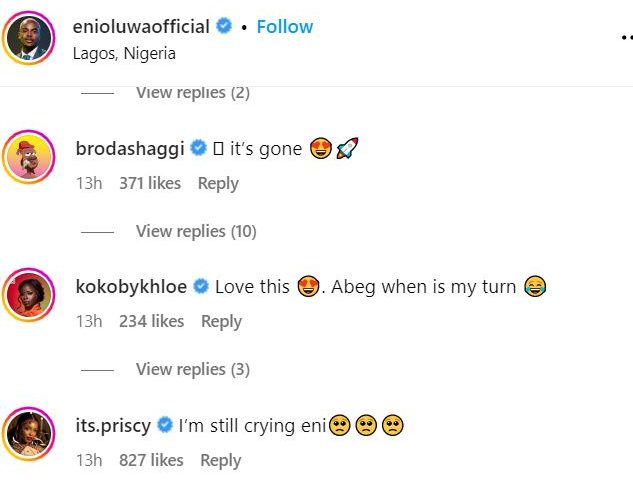Screen dimensions: 633x485
Task: Expand View replies (3)
Action: point(193,369)
